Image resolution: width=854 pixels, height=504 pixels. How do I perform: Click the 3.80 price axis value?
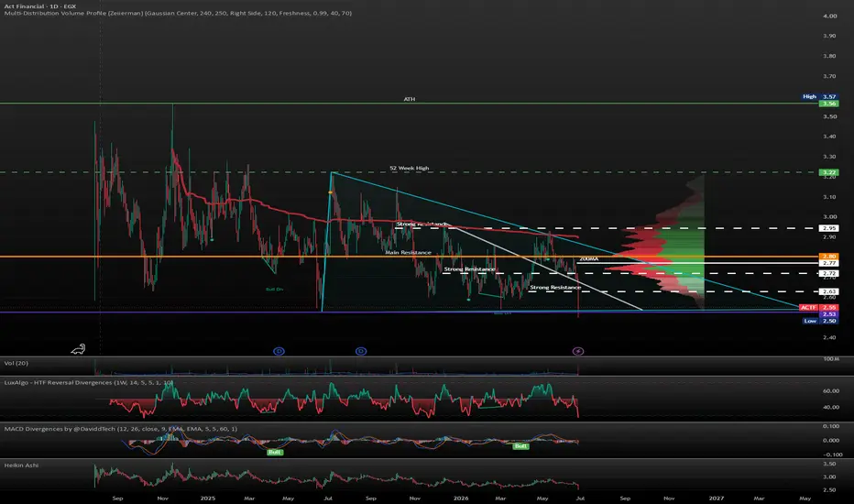(x=829, y=56)
